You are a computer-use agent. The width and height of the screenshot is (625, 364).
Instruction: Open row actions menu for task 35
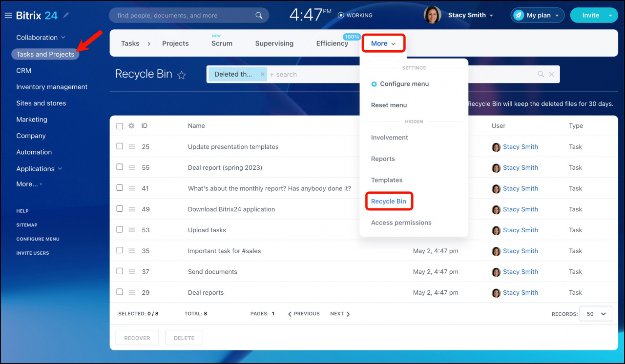pos(132,251)
